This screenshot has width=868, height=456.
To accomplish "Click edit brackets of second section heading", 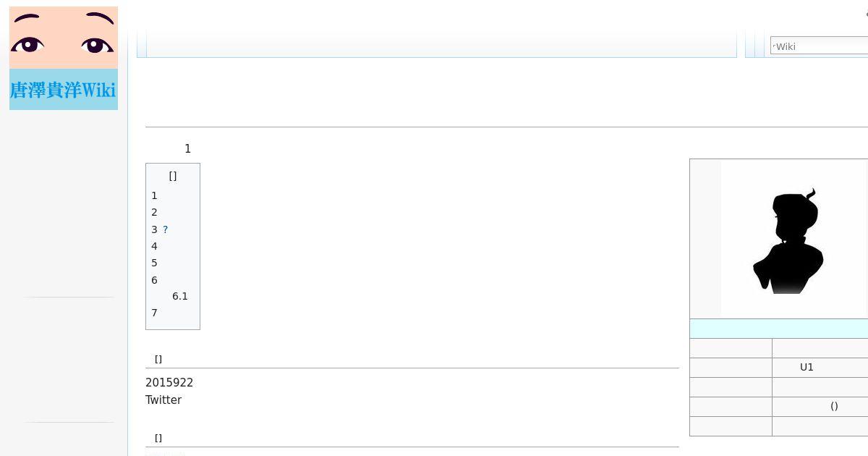I will [x=158, y=438].
